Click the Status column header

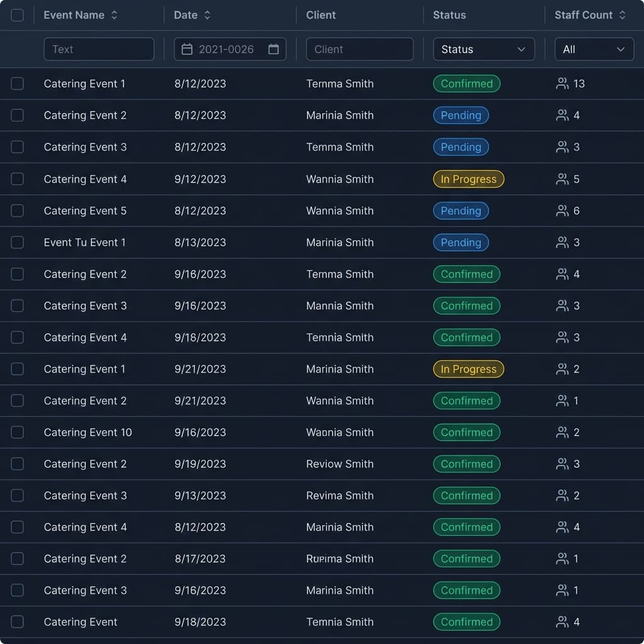coord(449,15)
